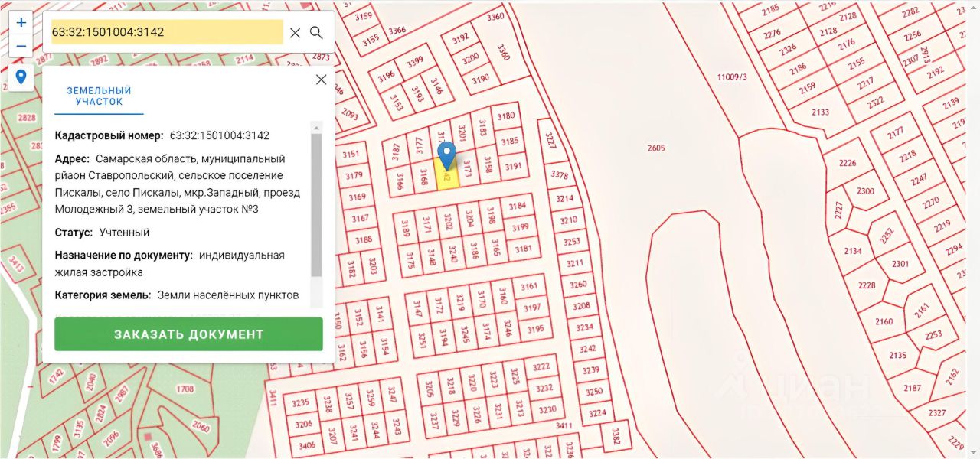This screenshot has width=980, height=459.
Task: Select parcel 3214 on the map
Action: (x=564, y=199)
